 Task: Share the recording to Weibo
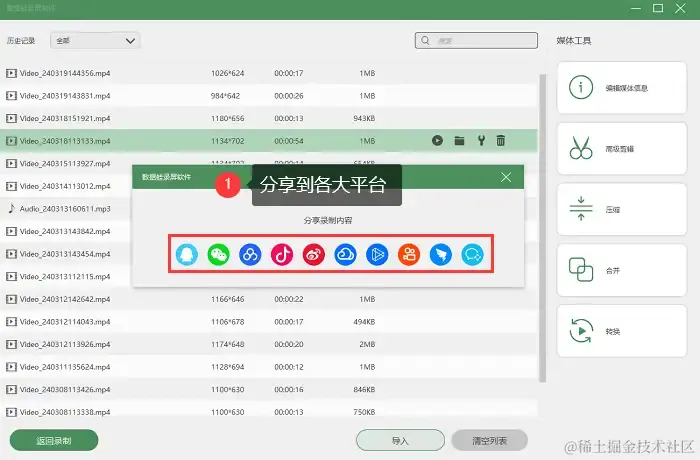[313, 255]
